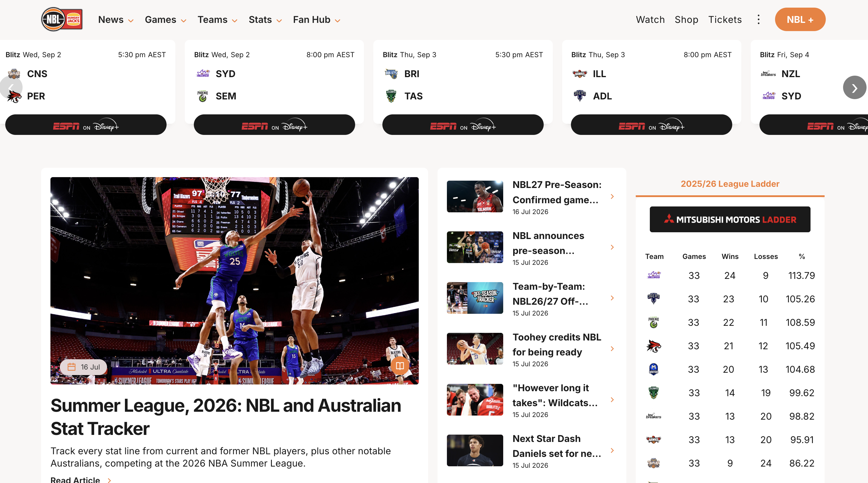Watch ILL vs ADL on ESPN Disney+

(x=651, y=125)
